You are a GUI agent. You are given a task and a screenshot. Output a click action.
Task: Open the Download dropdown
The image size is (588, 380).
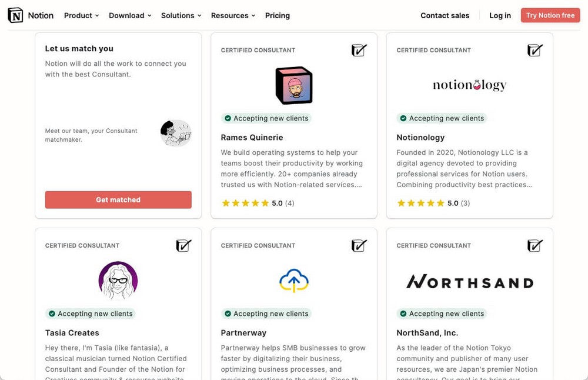129,15
